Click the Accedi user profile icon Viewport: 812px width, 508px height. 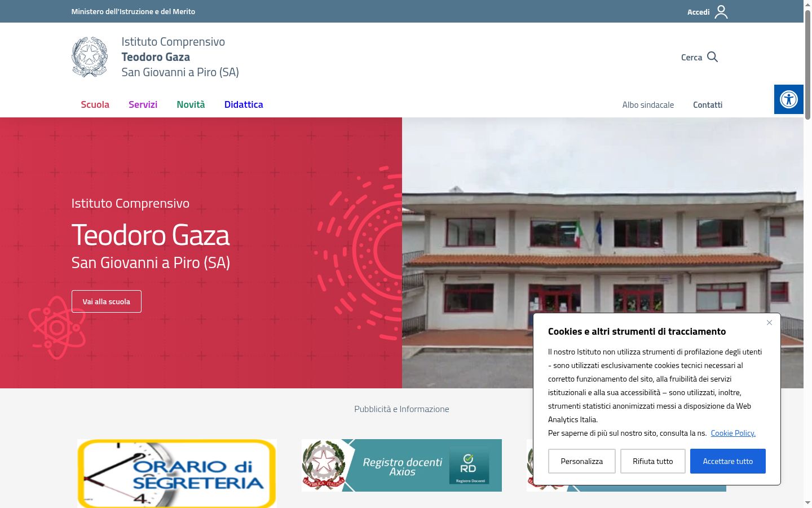point(721,12)
